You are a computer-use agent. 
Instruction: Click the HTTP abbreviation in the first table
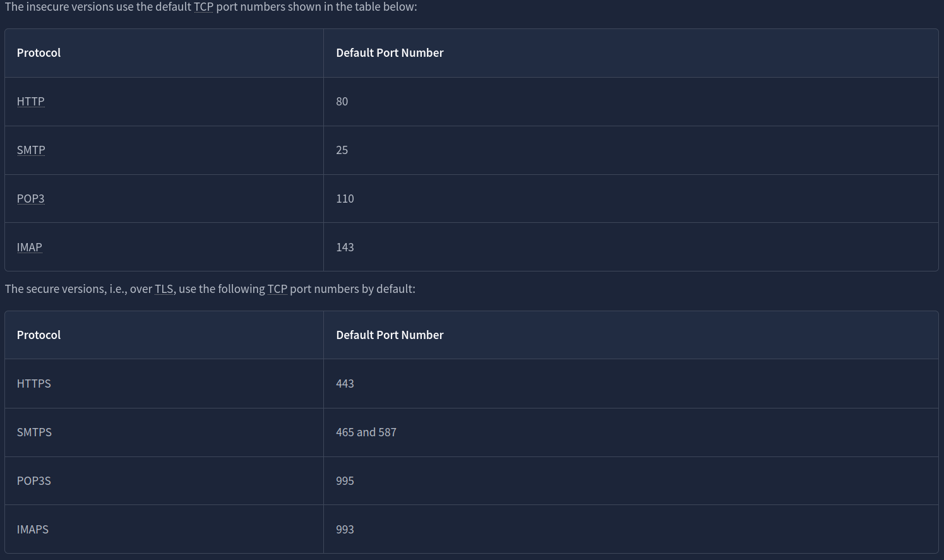[x=30, y=102]
